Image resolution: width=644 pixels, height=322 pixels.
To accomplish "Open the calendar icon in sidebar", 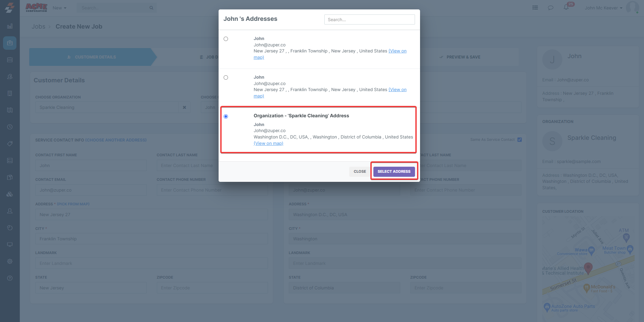I will (x=10, y=60).
